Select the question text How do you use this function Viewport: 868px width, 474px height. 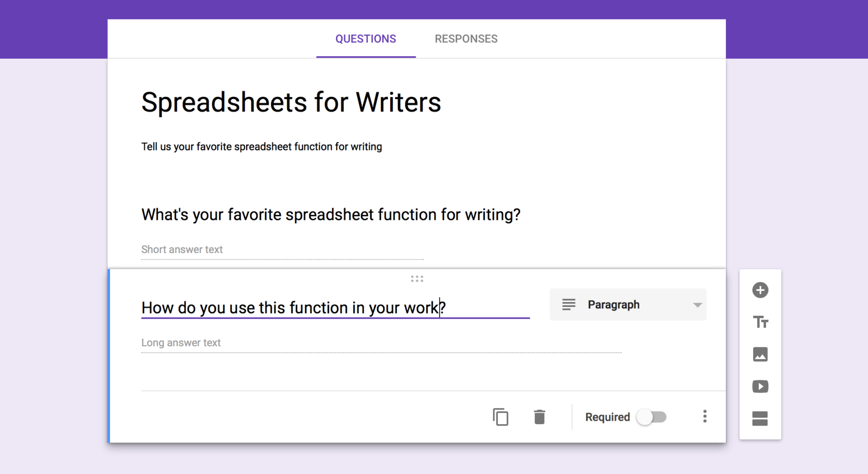(293, 307)
